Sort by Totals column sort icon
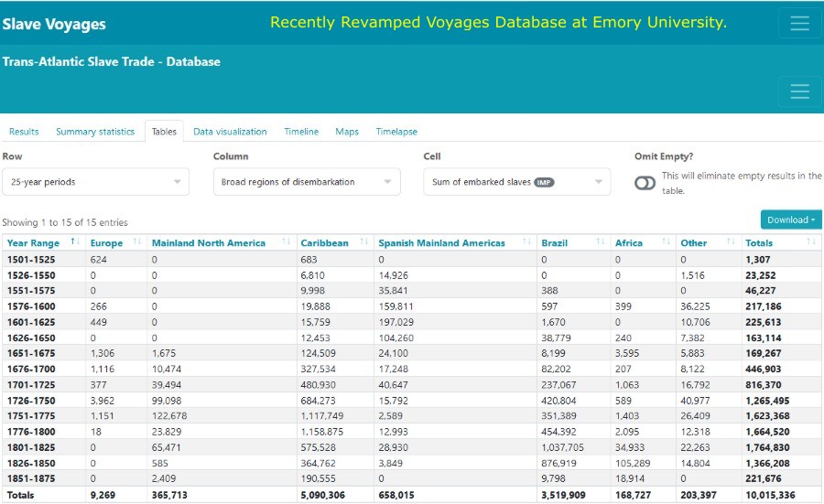The width and height of the screenshot is (824, 504). [811, 242]
